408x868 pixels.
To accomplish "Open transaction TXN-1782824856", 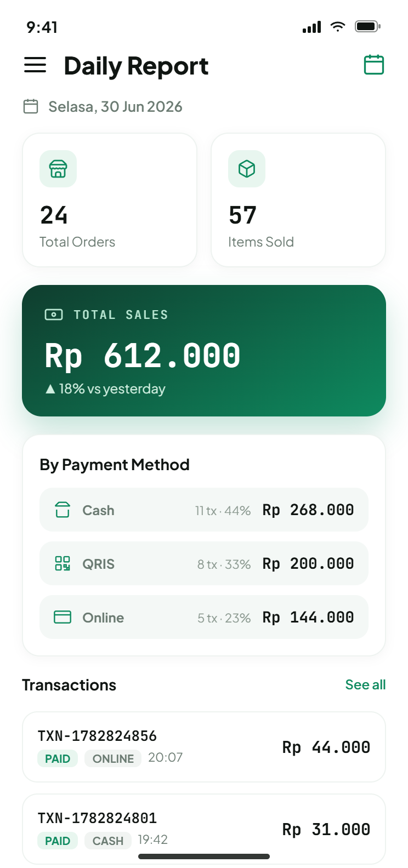I will [204, 747].
